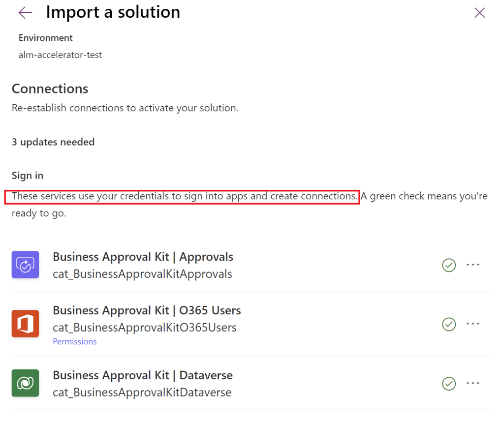Open more options for Dataverse connection
Screen dimensions: 504x423
pyautogui.click(x=473, y=383)
